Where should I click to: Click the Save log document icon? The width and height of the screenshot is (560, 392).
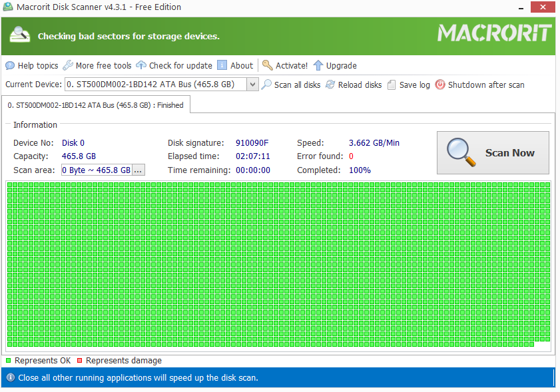pos(392,85)
